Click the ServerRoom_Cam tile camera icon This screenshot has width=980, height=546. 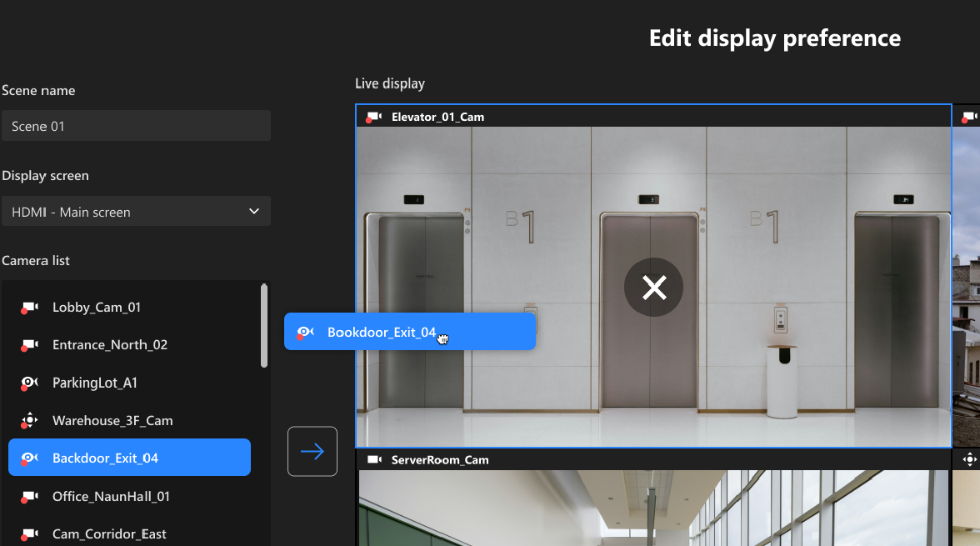coord(374,460)
